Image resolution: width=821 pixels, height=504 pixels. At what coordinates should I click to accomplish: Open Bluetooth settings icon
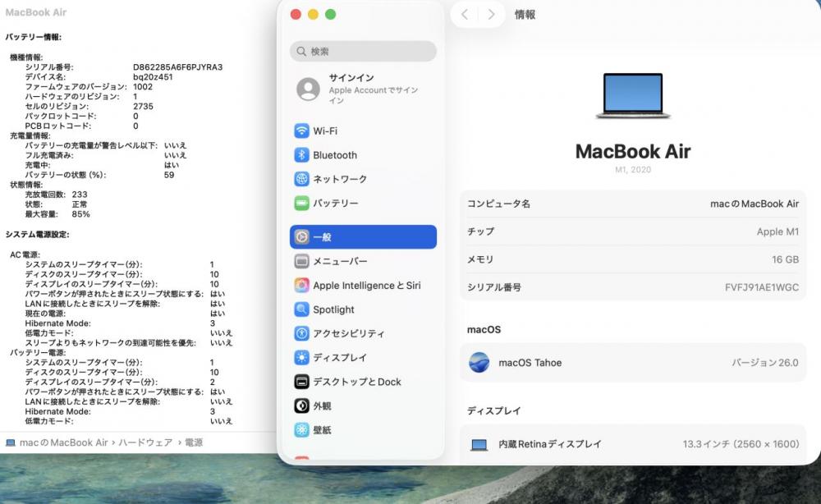[301, 155]
